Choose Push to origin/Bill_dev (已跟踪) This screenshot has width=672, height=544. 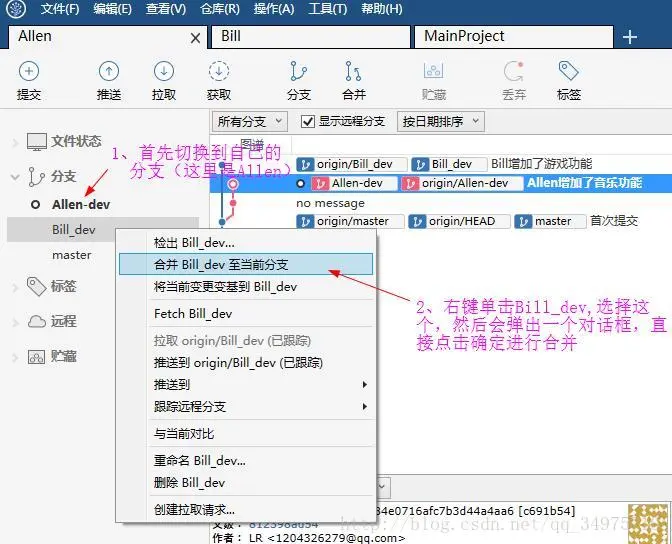[246, 363]
